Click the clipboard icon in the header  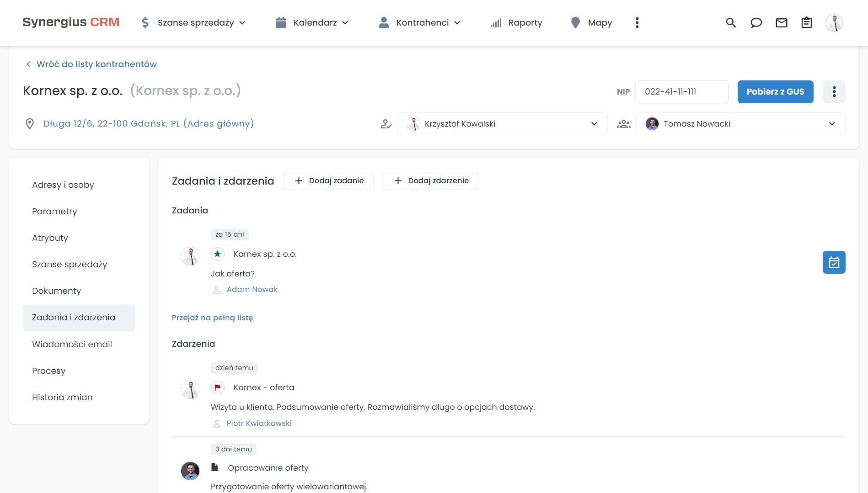pos(806,22)
